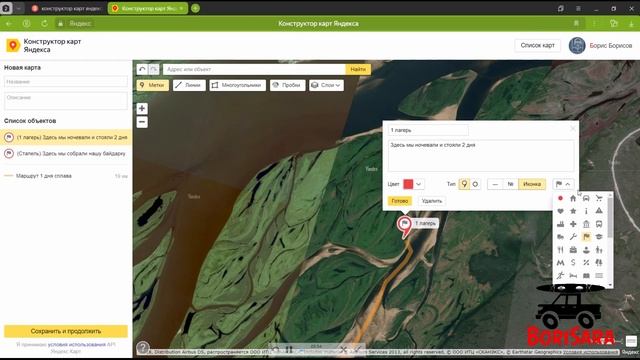The height and width of the screenshot is (360, 640).
Task: Select the Многоугольники polygons tool
Action: tap(238, 85)
